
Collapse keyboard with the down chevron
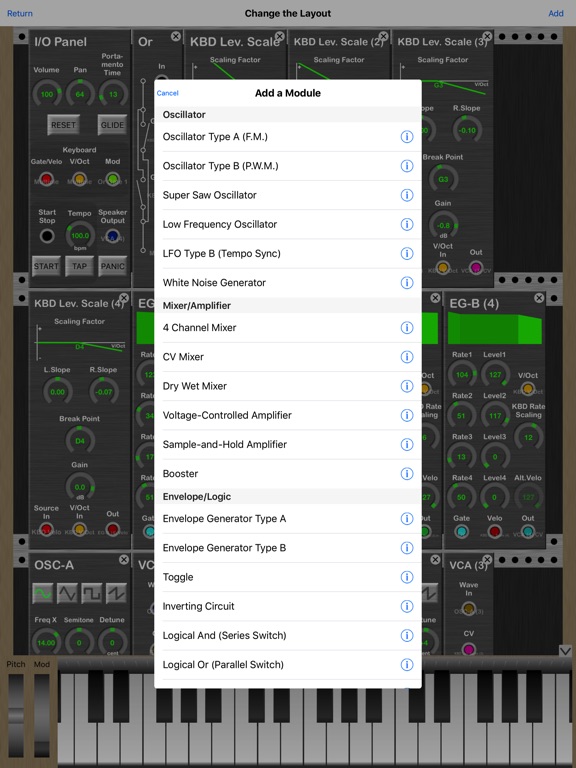[x=565, y=650]
